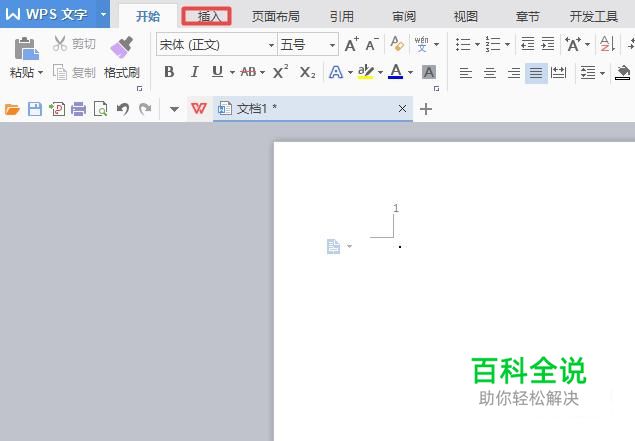
Task: Align text left
Action: point(466,73)
